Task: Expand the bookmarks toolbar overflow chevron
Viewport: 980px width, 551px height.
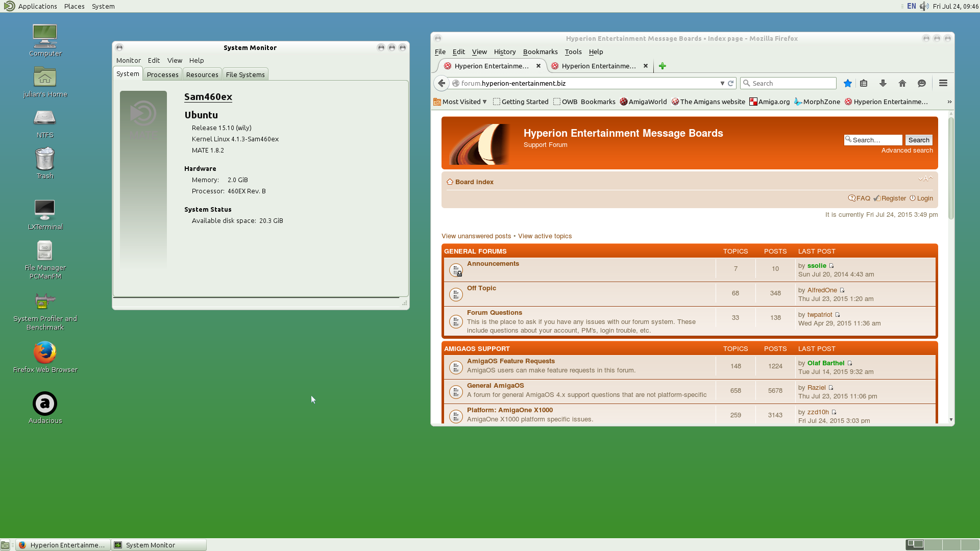Action: tap(949, 102)
